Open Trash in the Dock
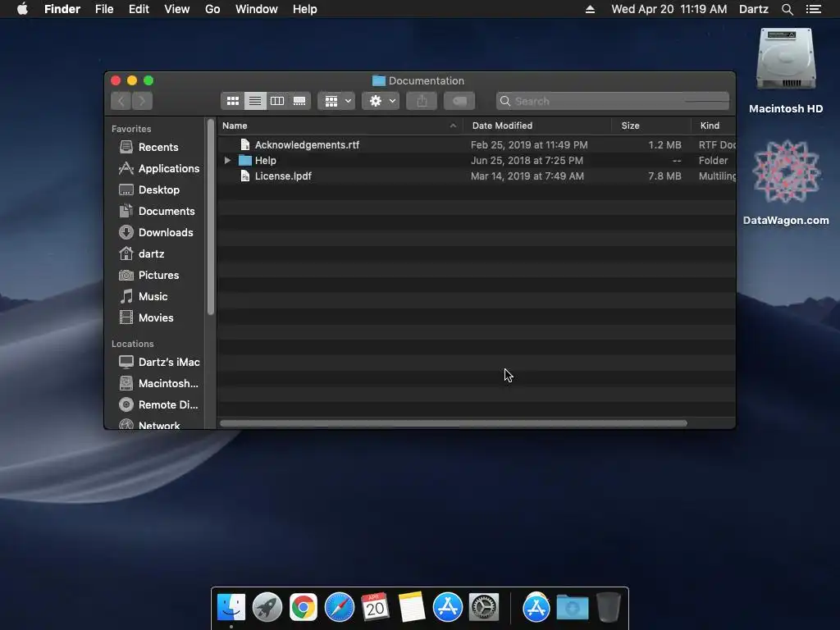 pos(608,607)
